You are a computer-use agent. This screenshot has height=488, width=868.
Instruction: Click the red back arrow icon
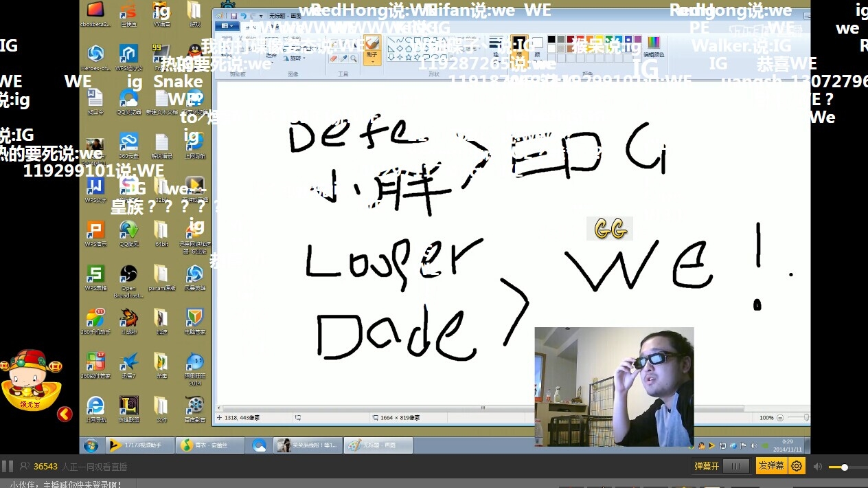[x=65, y=414]
